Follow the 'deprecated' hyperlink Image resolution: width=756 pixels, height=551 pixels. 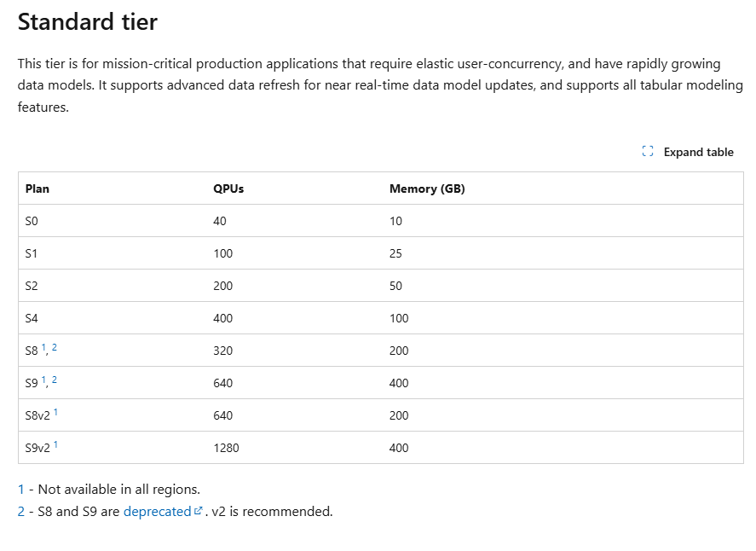(x=157, y=512)
